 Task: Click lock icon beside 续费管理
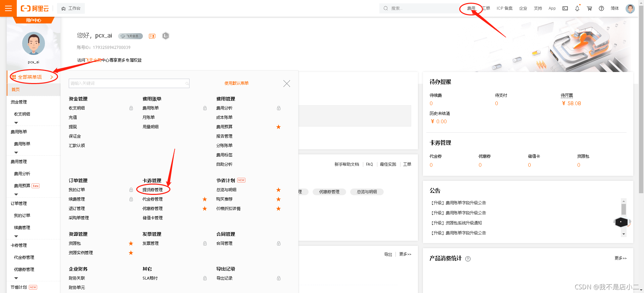pyautogui.click(x=131, y=199)
